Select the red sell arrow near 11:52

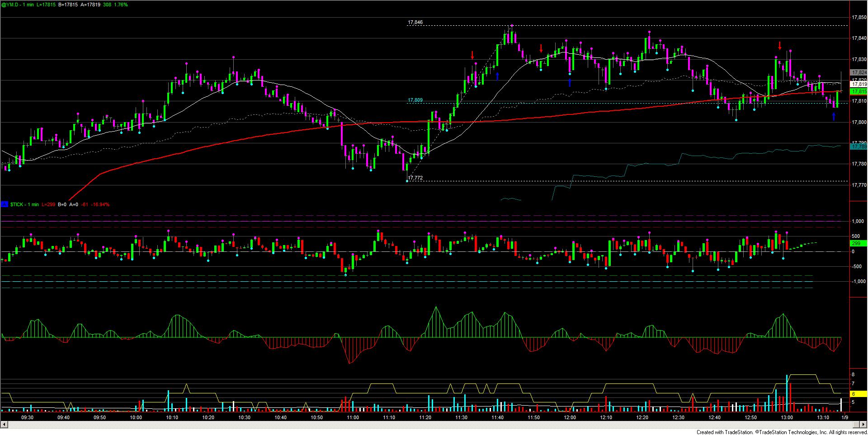pyautogui.click(x=541, y=48)
